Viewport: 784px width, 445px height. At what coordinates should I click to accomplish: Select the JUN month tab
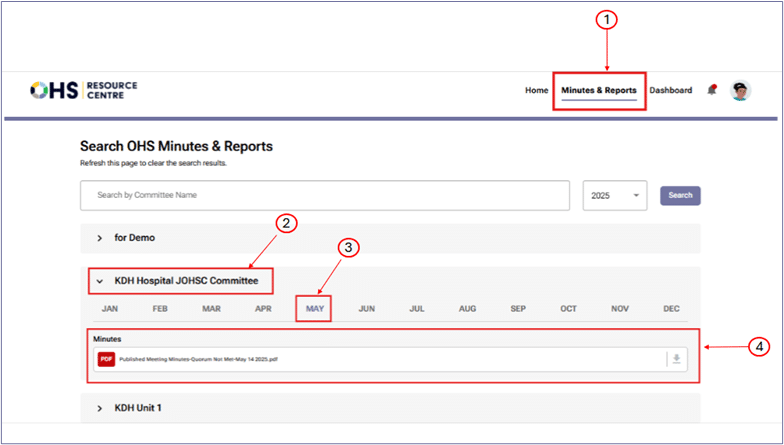click(366, 309)
